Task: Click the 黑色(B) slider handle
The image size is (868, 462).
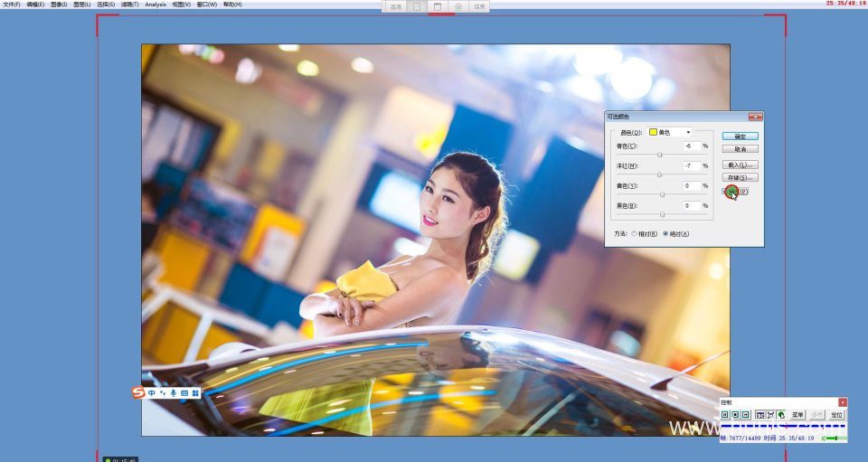Action: click(662, 214)
